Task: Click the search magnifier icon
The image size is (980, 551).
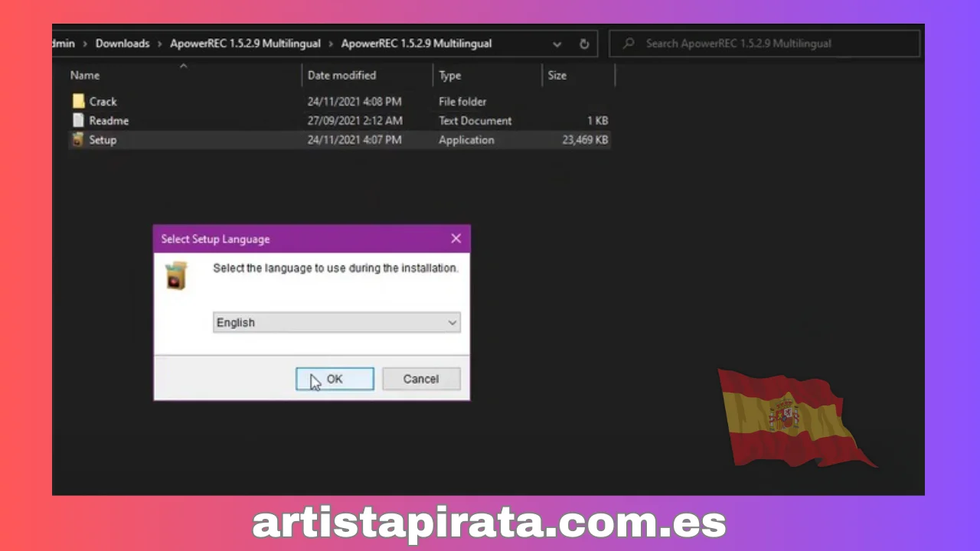Action: pyautogui.click(x=629, y=44)
